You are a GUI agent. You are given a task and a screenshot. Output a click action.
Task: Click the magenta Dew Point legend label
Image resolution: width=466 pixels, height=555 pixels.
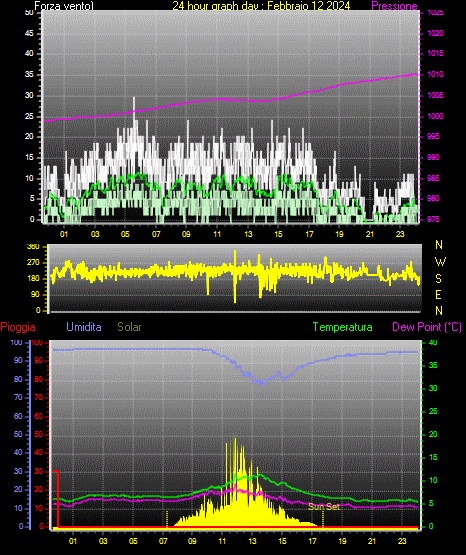click(x=427, y=327)
